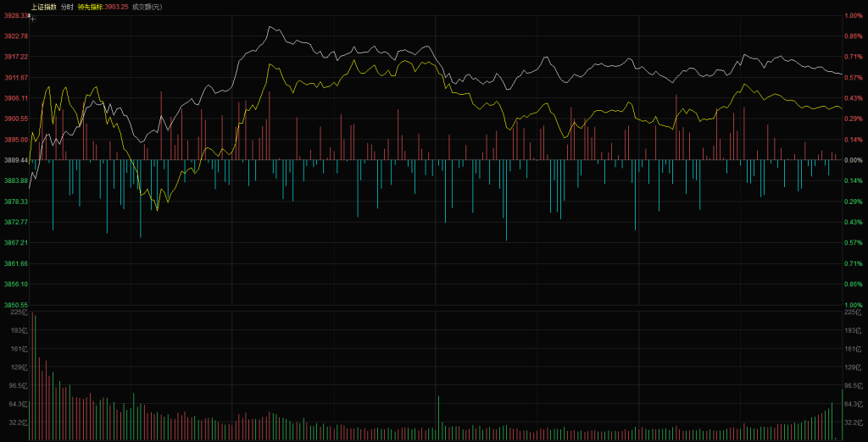This screenshot has height=442, width=868.
Task: Click the right-axis 32.2亿 volume label
Action: [x=853, y=422]
